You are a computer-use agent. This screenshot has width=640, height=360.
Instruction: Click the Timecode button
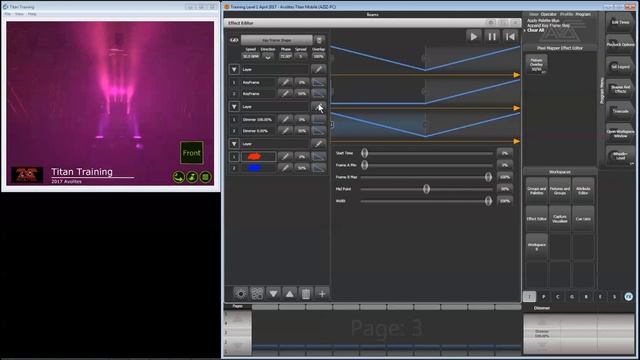(620, 111)
